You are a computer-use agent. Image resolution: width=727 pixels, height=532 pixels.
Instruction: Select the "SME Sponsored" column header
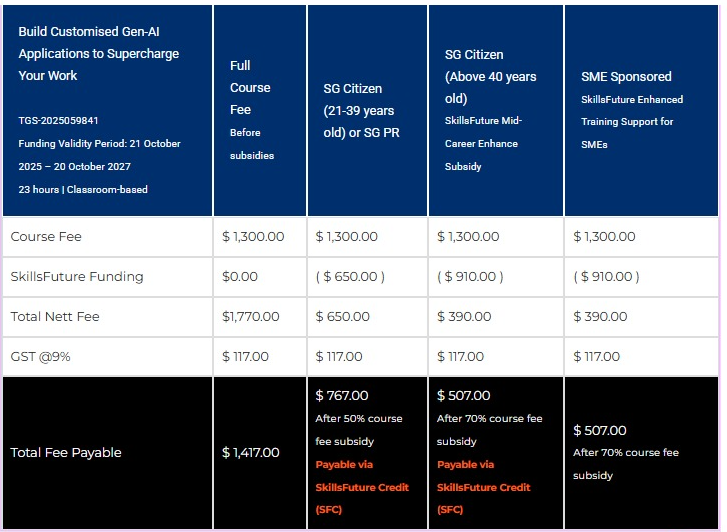626,76
